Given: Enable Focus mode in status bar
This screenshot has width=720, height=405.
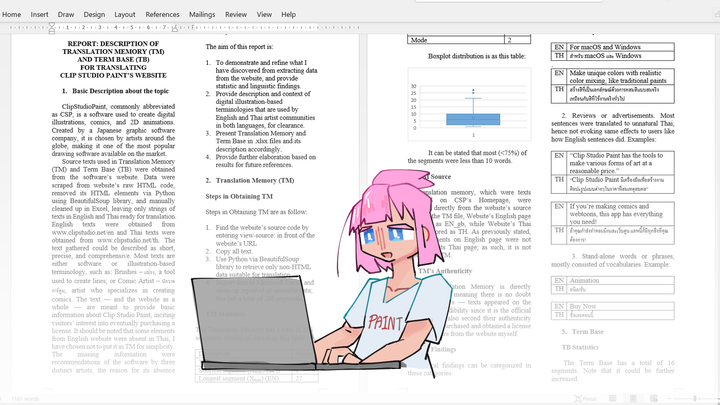Looking at the screenshot, I should click(x=585, y=399).
